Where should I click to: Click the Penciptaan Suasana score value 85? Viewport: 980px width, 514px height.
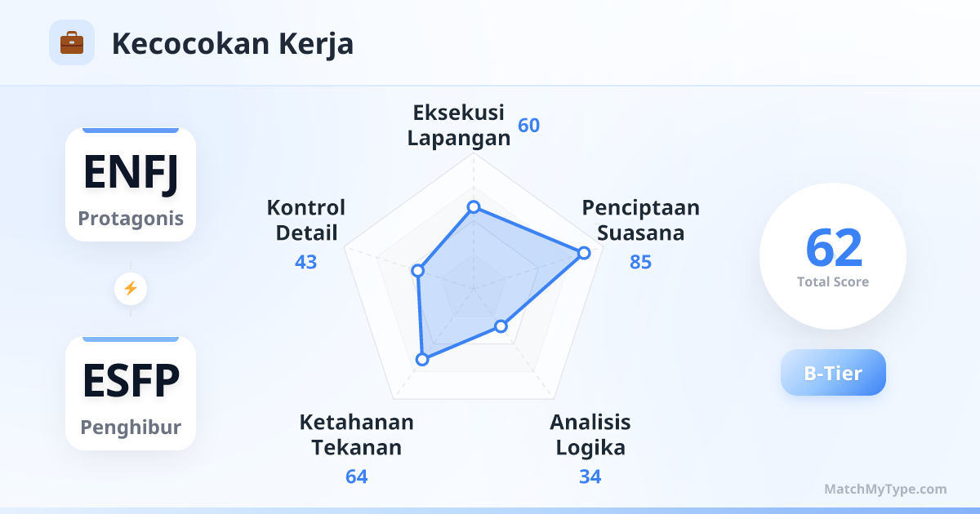coord(641,262)
